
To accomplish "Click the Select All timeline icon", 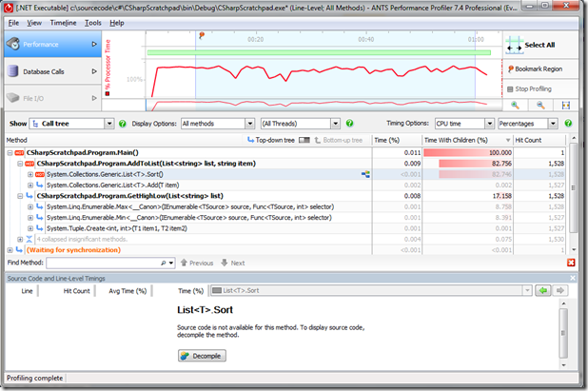I will click(514, 46).
